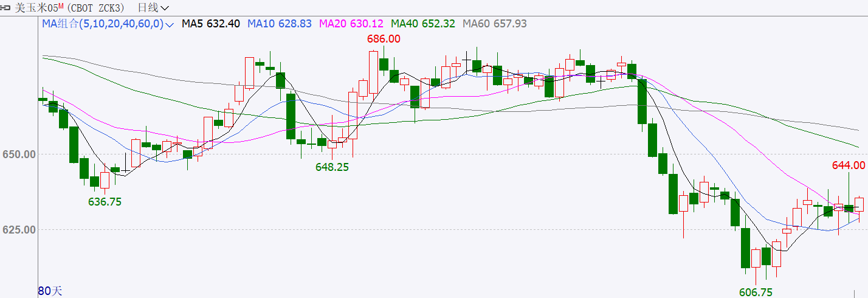Click the 648.25 low price label
Image resolution: width=868 pixels, height=298 pixels.
332,167
